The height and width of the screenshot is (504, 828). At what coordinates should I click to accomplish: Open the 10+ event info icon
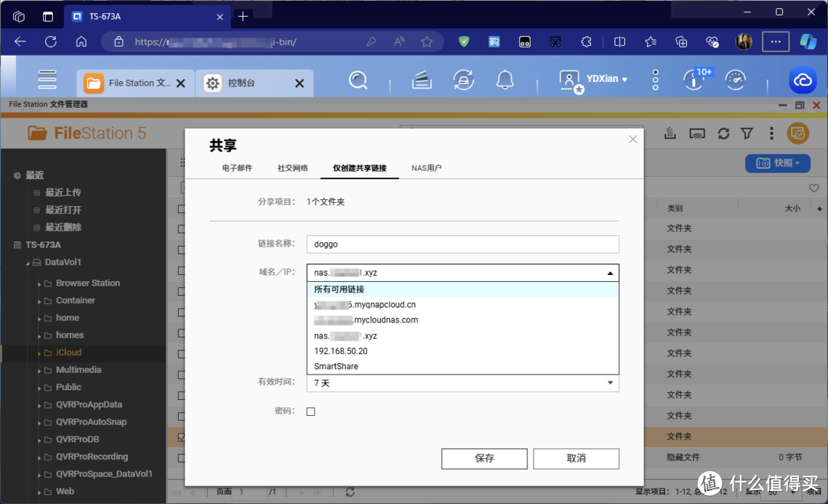point(694,80)
